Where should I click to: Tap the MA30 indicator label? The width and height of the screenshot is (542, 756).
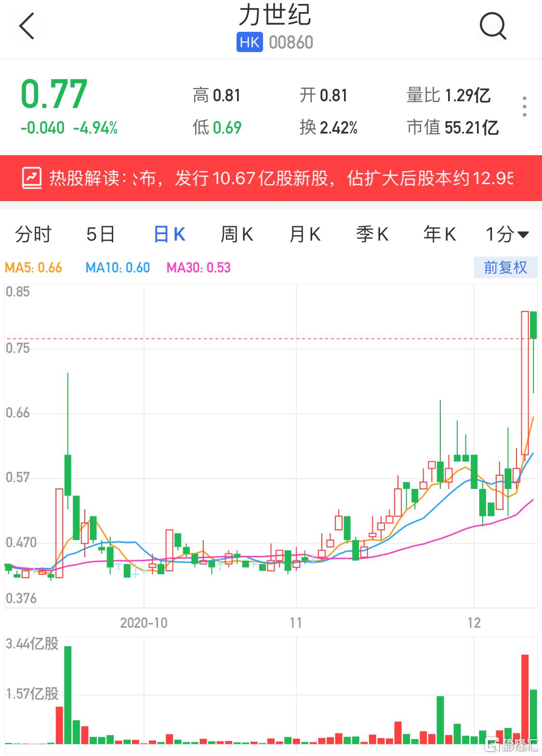(198, 268)
